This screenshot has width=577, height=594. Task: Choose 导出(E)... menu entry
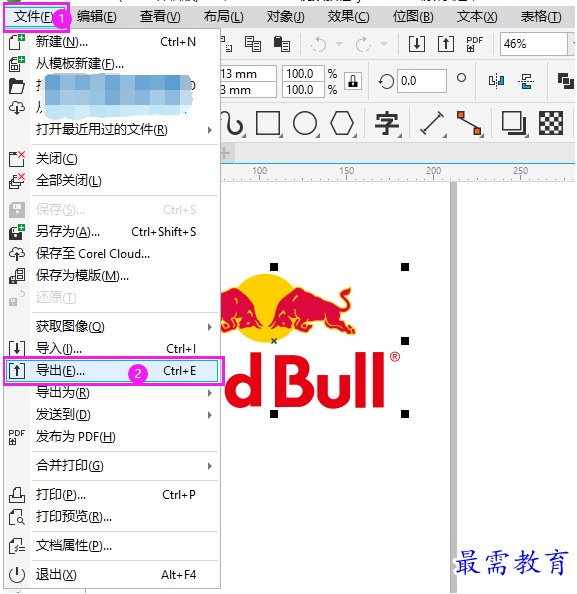[x=112, y=371]
